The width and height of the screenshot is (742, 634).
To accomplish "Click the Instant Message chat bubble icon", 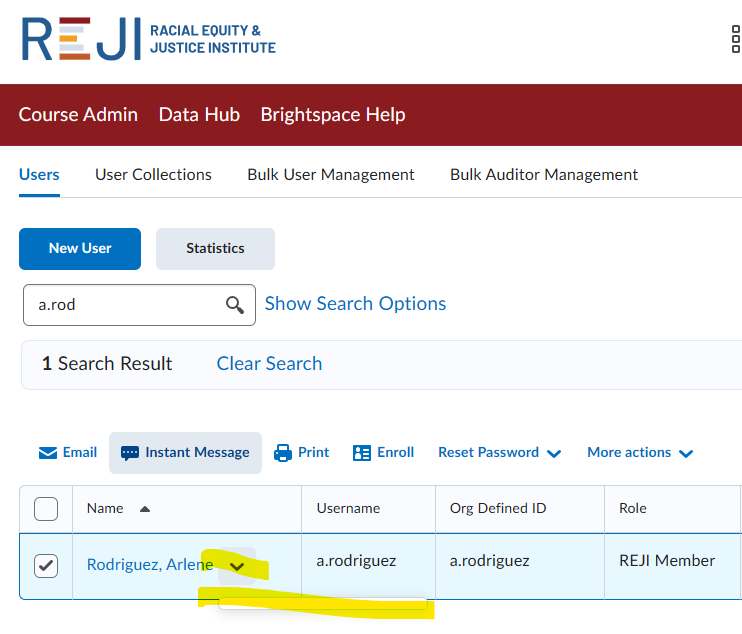I will click(x=130, y=453).
